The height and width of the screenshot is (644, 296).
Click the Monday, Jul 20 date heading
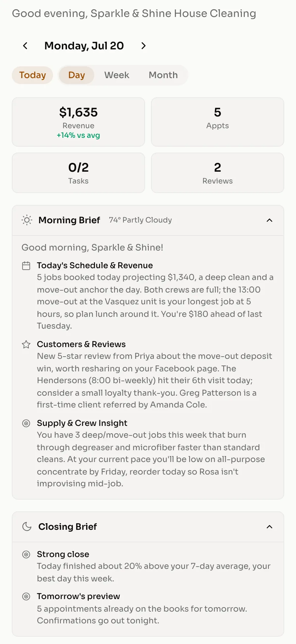[x=84, y=46]
